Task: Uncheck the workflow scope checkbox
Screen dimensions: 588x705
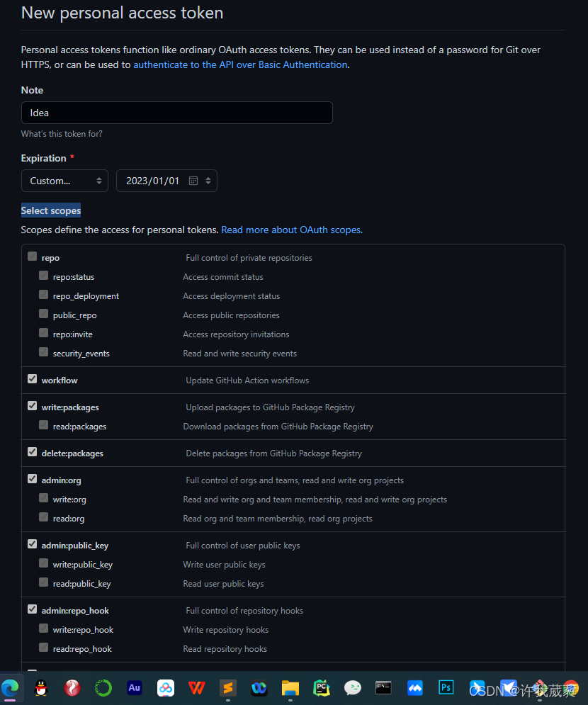Action: click(x=32, y=379)
